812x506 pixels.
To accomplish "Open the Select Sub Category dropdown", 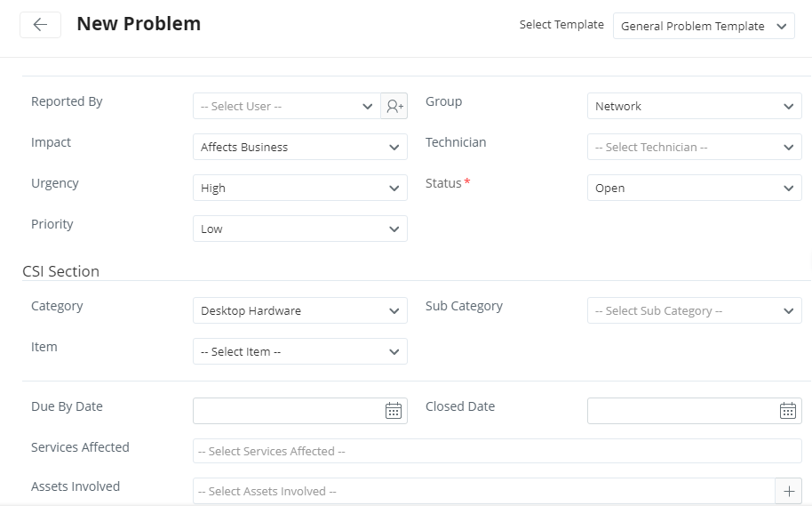I will click(694, 311).
